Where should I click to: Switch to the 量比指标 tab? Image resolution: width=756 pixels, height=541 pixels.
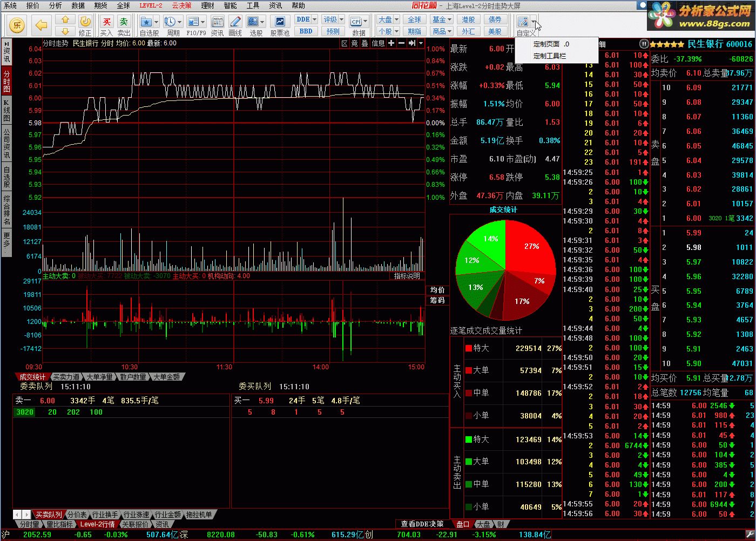coord(59,524)
